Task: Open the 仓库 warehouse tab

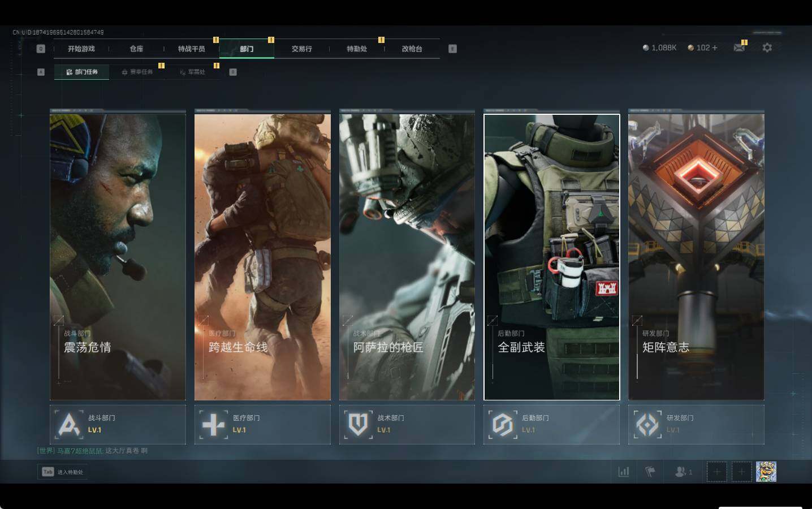Action: pyautogui.click(x=136, y=49)
